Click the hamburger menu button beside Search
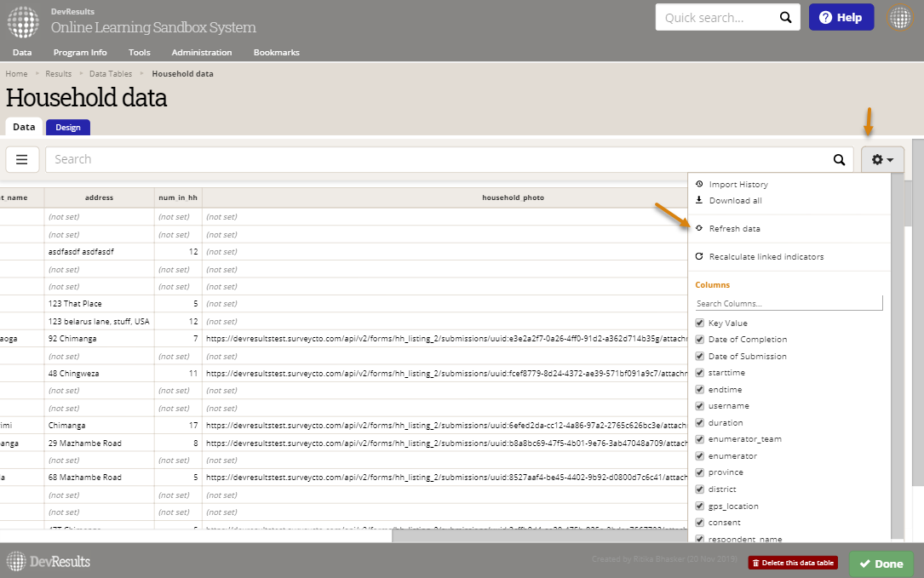 [x=22, y=160]
